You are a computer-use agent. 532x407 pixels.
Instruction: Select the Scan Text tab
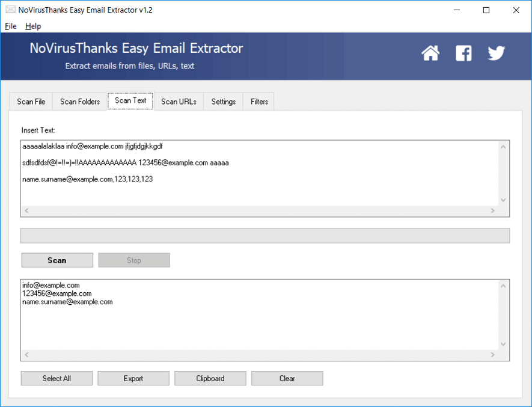[130, 100]
